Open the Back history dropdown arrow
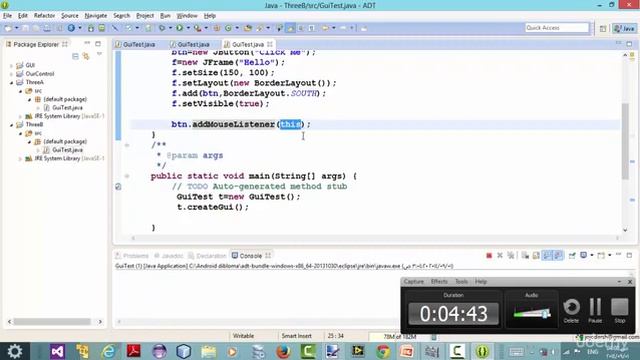 tap(333, 28)
